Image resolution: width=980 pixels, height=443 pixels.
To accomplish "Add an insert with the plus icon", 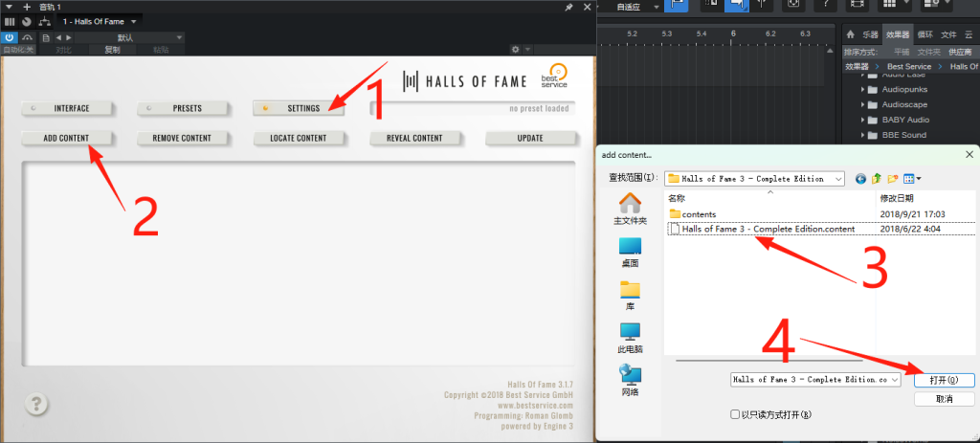I will 26,7.
